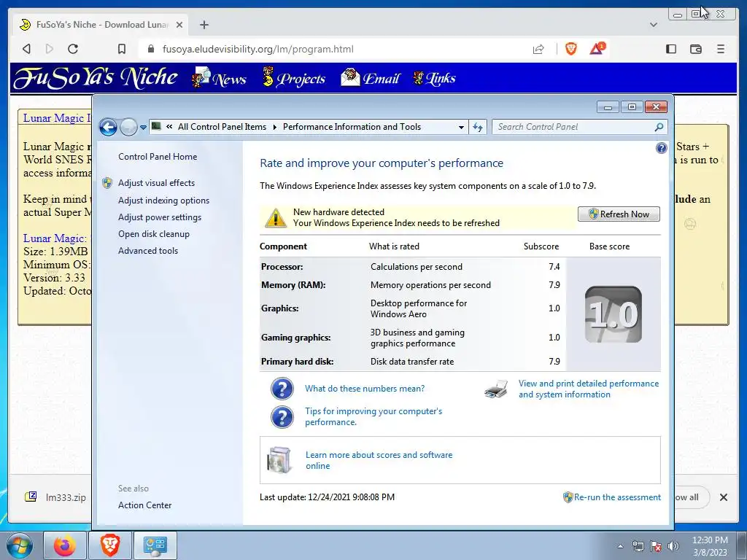This screenshot has height=560, width=747.
Task: Click the refresh icon next to the address bar
Action: tap(478, 127)
